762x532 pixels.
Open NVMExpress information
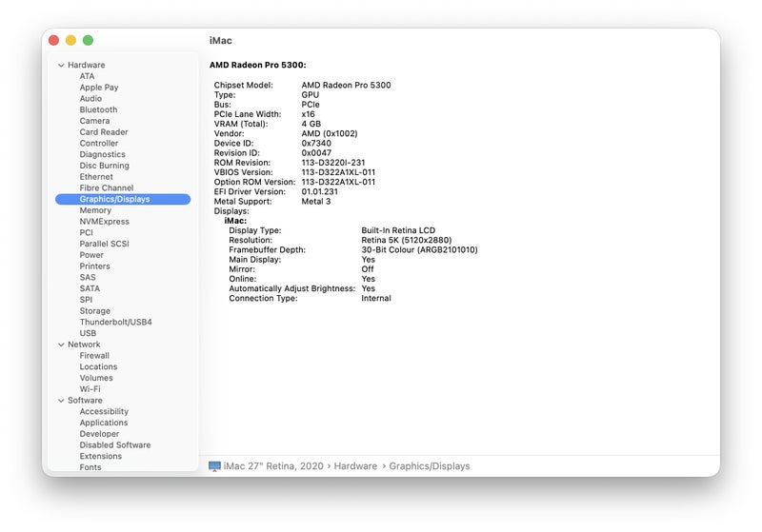[105, 222]
